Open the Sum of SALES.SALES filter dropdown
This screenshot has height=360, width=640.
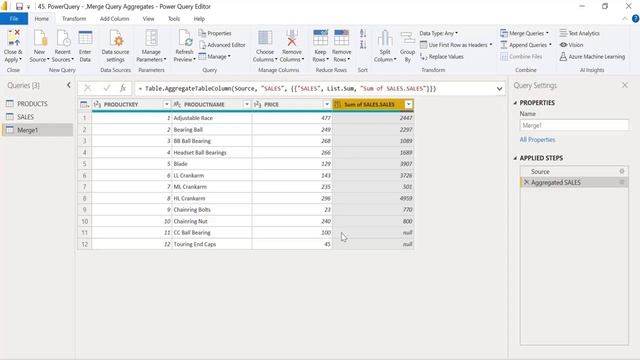click(409, 104)
